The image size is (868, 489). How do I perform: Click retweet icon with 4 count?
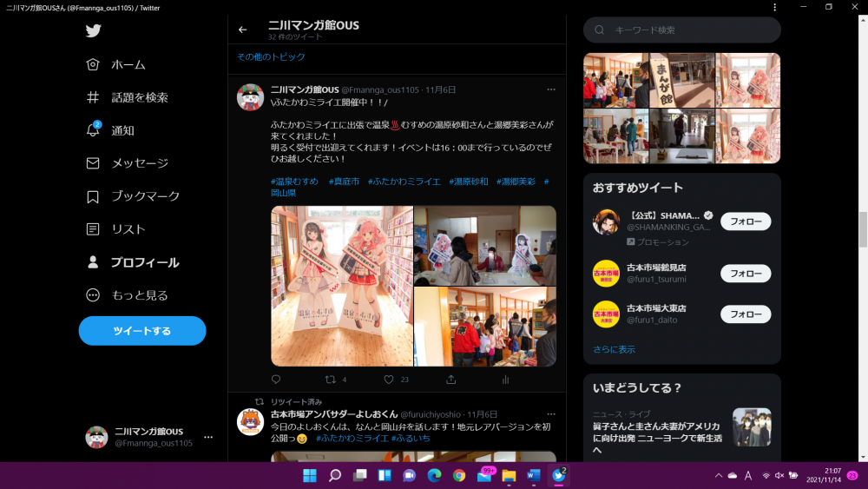coord(331,380)
